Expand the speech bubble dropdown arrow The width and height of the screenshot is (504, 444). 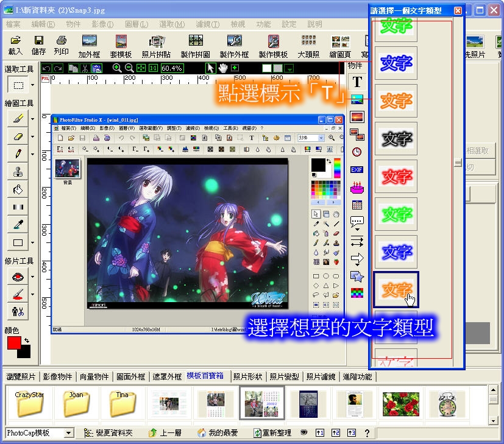357,230
